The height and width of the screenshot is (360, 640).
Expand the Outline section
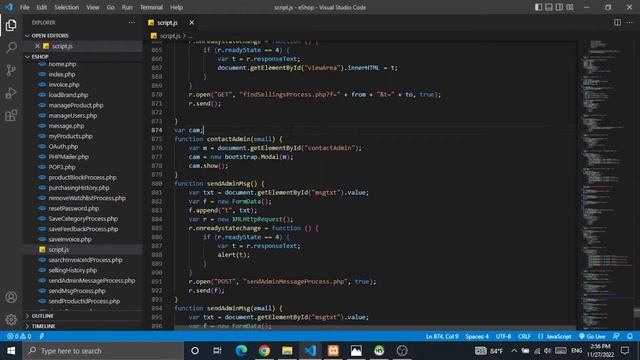[x=39, y=316]
